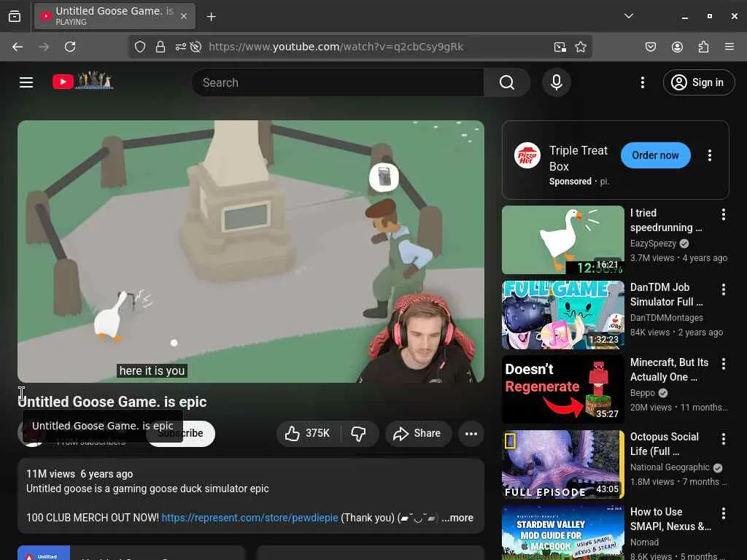The width and height of the screenshot is (747, 560).
Task: Show site security padlock info
Action: 160,47
